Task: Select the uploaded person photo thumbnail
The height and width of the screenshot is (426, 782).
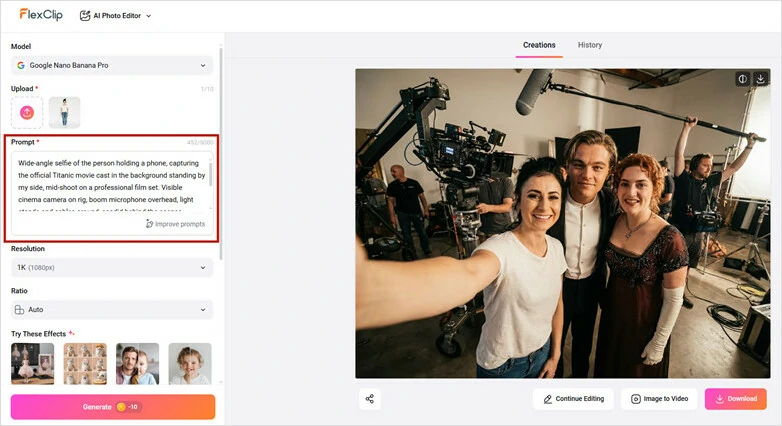Action: (64, 113)
